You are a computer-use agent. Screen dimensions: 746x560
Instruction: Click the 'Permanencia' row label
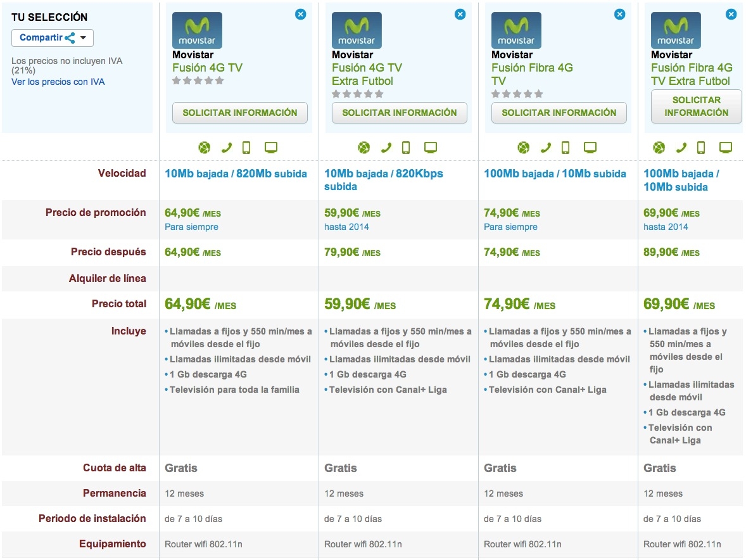(x=115, y=493)
